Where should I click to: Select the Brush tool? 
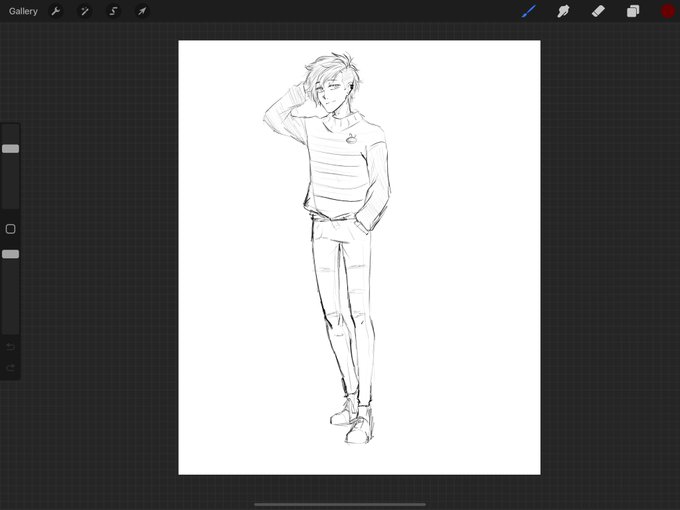[529, 11]
